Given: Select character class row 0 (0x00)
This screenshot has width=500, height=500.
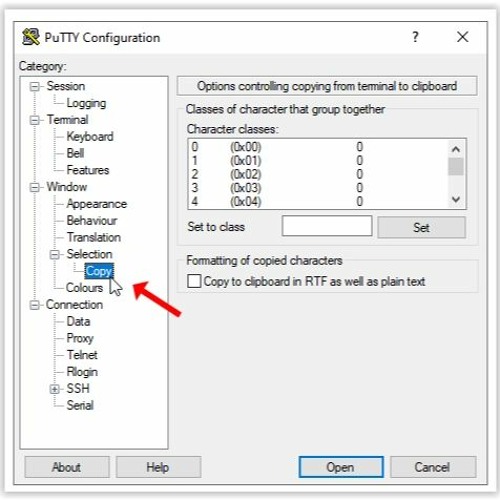Looking at the screenshot, I should point(318,147).
